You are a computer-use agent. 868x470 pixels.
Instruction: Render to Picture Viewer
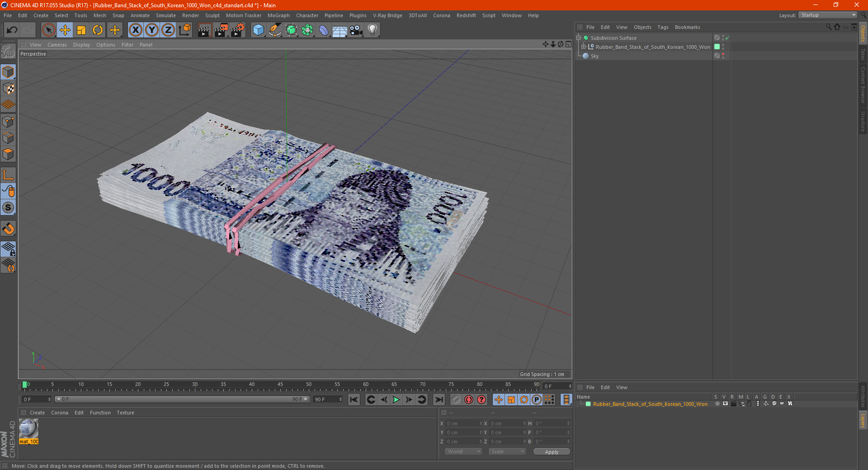tap(221, 30)
